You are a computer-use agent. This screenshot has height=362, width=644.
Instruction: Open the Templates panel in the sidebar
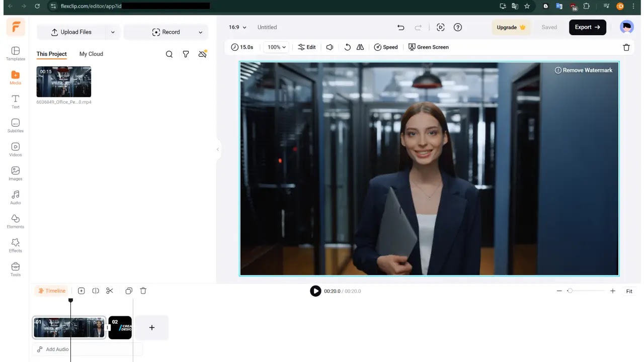click(16, 53)
